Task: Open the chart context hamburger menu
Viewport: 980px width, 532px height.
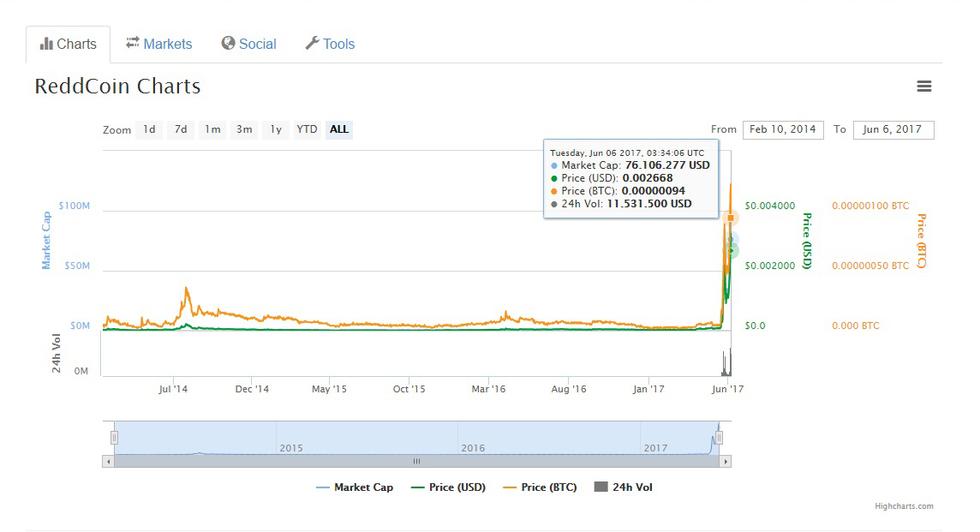Action: tap(923, 87)
